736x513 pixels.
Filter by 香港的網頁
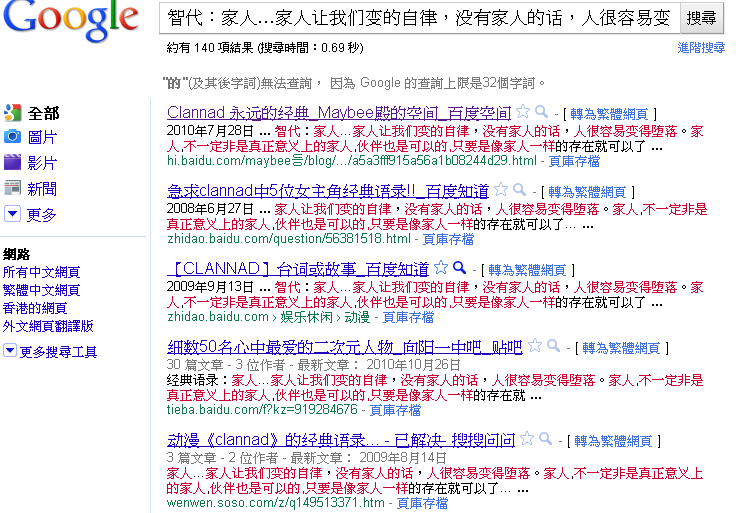(x=35, y=308)
